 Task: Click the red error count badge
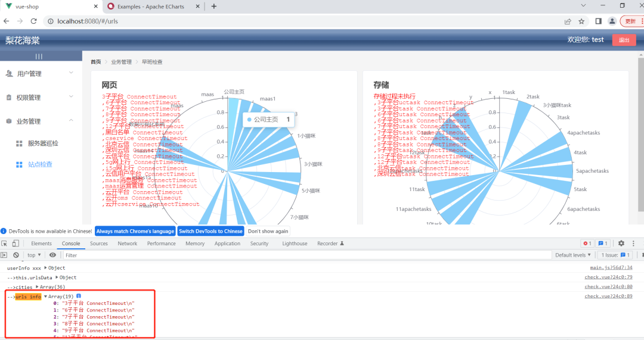pyautogui.click(x=587, y=243)
